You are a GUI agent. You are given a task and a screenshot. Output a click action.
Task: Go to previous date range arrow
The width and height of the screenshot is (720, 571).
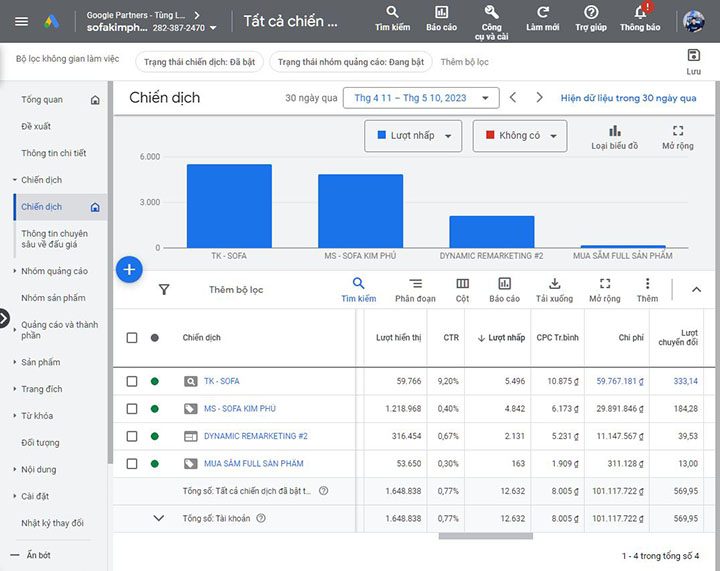pyautogui.click(x=513, y=97)
